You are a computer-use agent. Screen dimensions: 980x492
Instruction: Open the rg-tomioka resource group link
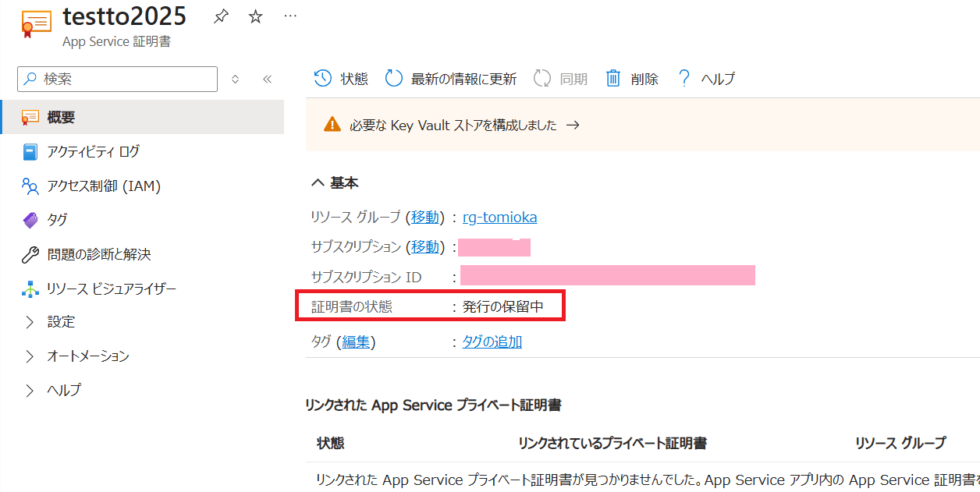point(499,217)
